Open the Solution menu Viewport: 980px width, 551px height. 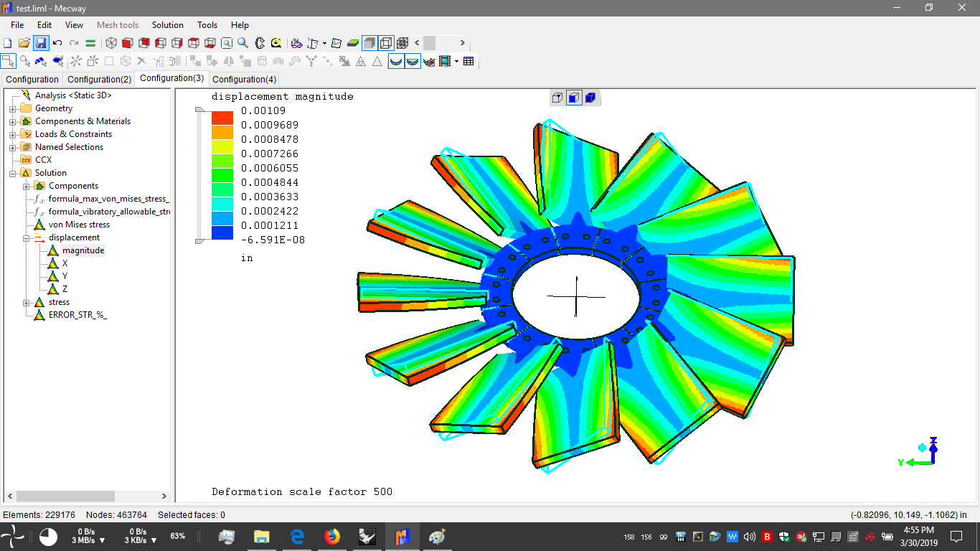coord(168,25)
